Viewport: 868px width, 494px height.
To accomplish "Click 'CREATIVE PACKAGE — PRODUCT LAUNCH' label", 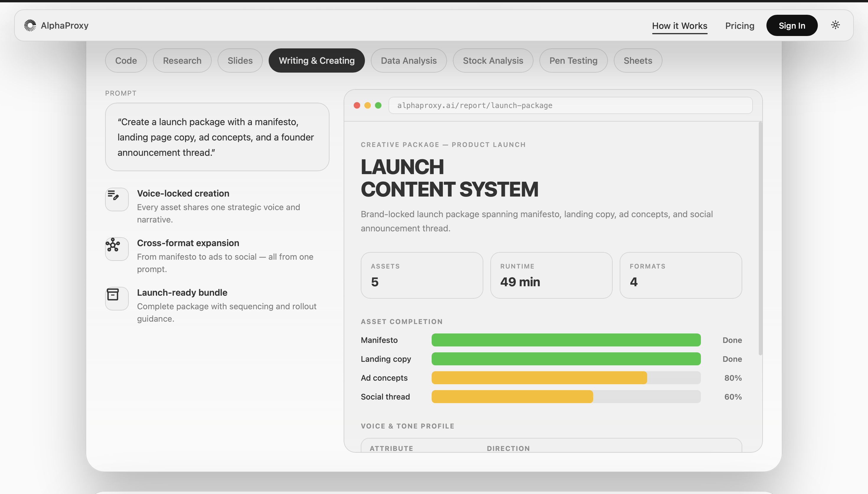I will [443, 145].
